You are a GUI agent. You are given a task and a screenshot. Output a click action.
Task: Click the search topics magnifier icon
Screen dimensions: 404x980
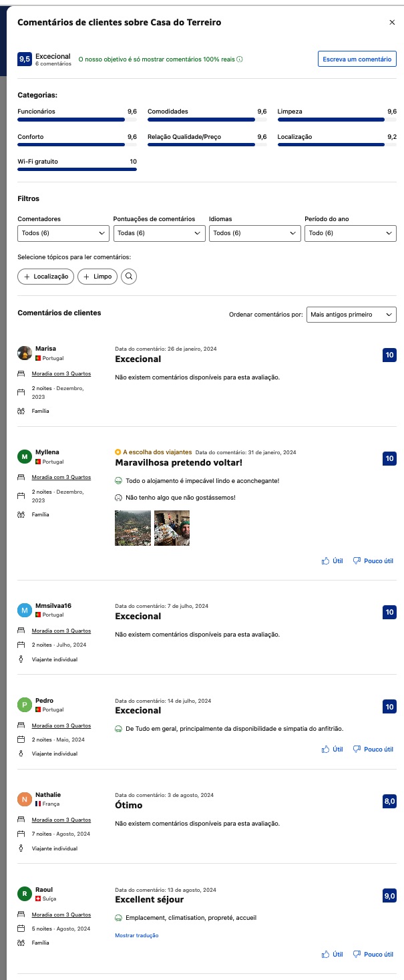(x=129, y=277)
